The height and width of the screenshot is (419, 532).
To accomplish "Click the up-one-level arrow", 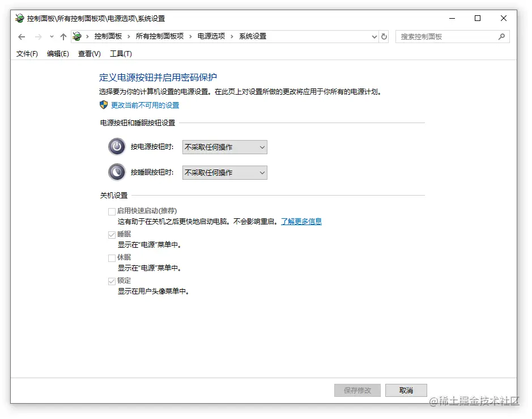I will click(63, 36).
